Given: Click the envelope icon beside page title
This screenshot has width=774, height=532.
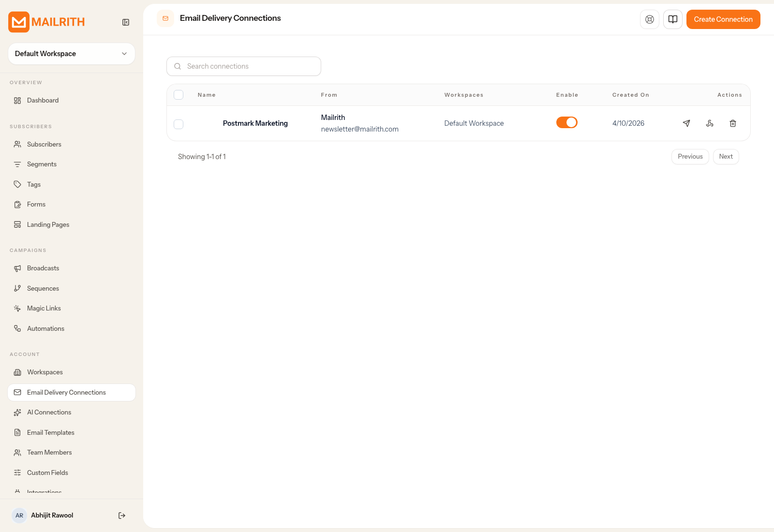Looking at the screenshot, I should tap(165, 18).
